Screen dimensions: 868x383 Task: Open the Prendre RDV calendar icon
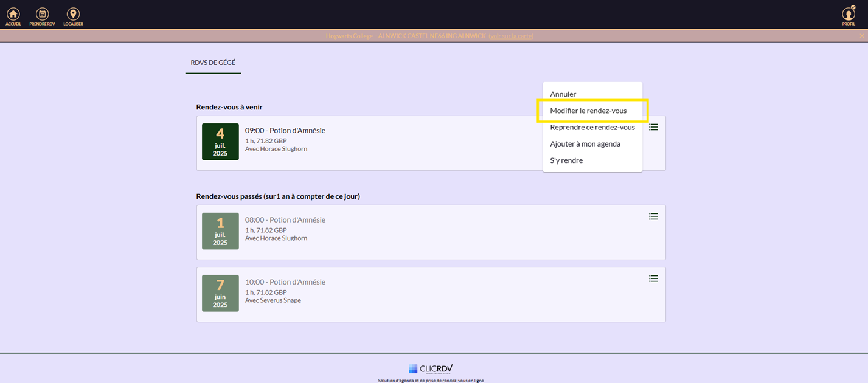coord(42,16)
